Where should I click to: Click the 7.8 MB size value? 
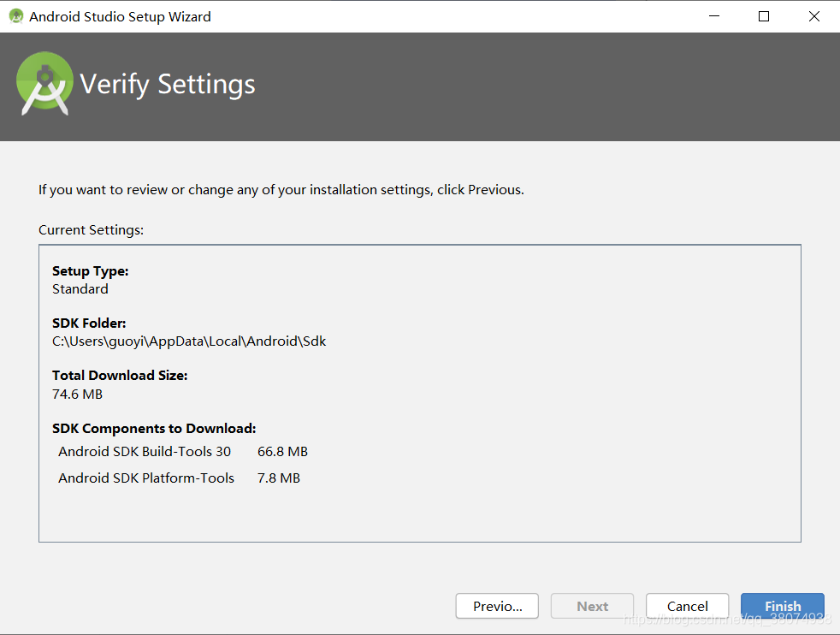coord(279,478)
